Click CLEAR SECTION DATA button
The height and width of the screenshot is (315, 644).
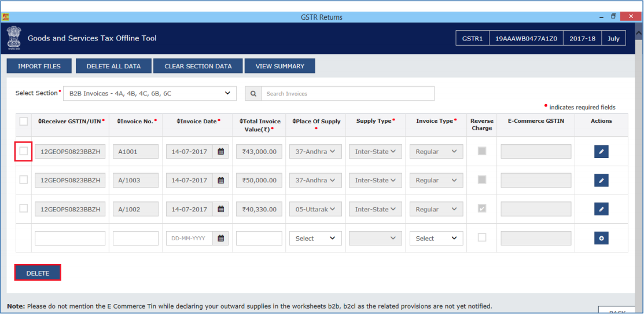198,66
